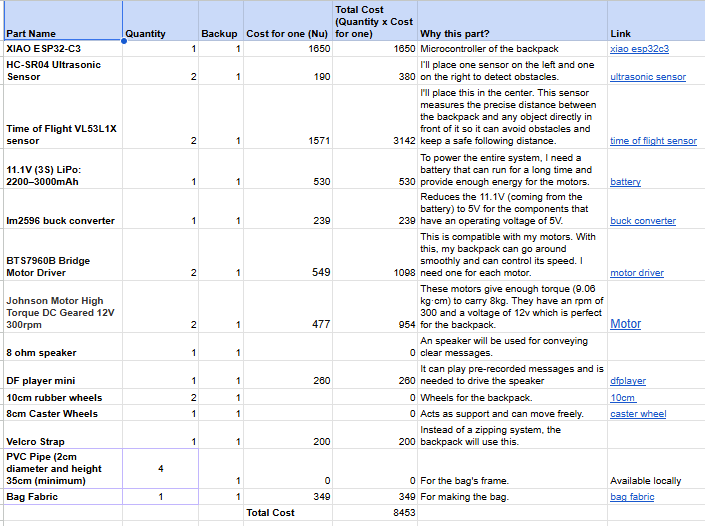Select the 380 total cost cell
Viewport: 705px width, 526px height.
click(375, 71)
